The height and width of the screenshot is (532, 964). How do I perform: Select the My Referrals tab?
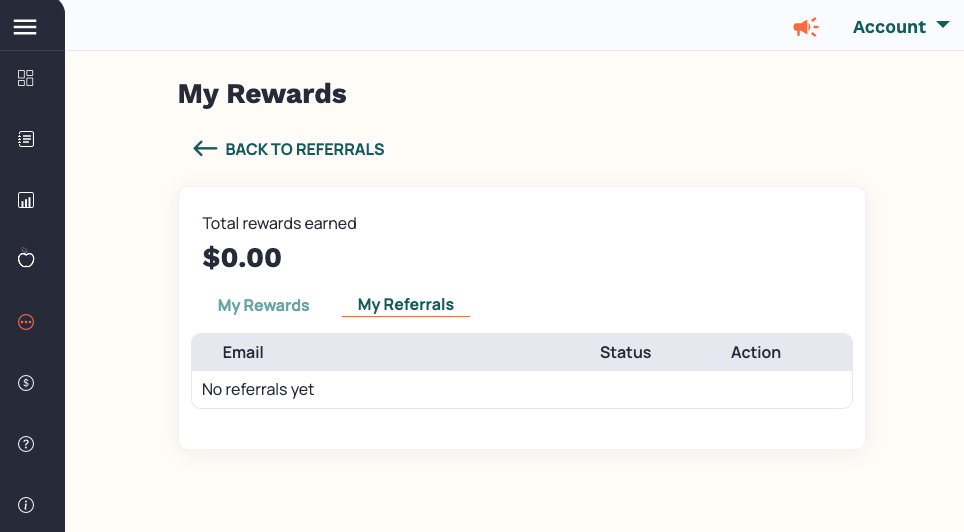point(406,304)
